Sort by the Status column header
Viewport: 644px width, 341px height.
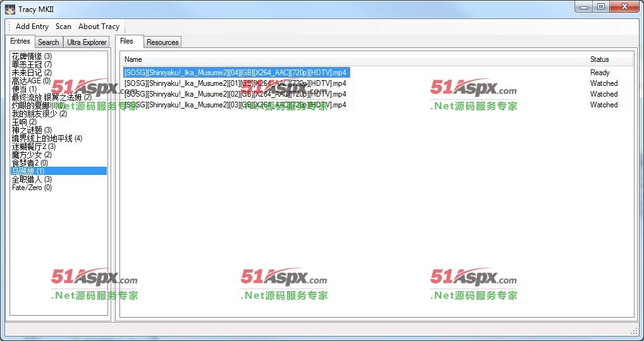[609, 59]
